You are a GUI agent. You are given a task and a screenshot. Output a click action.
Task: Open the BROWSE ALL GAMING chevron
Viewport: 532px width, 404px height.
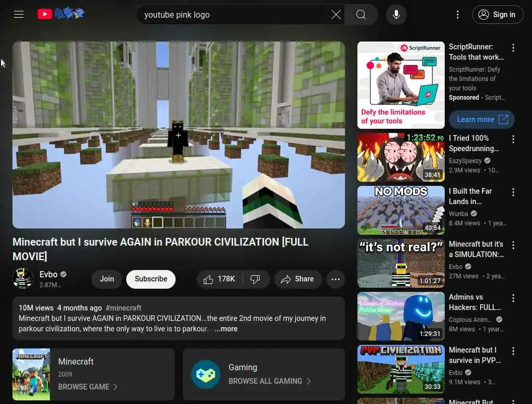pyautogui.click(x=309, y=381)
